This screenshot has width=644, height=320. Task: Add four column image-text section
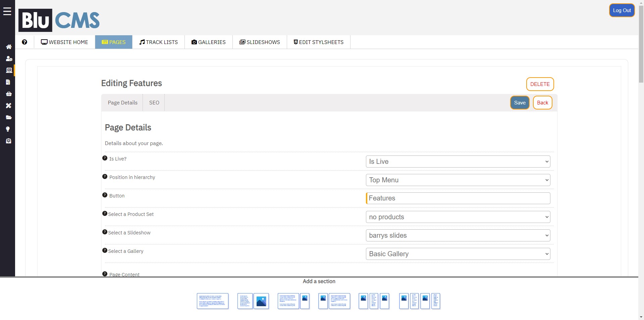pos(420,301)
